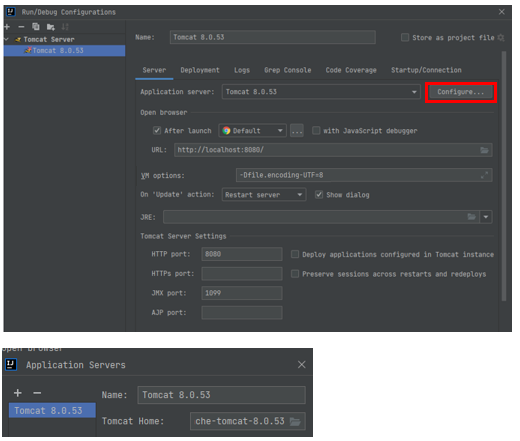Browse for Tomcat Home folder
The height and width of the screenshot is (441, 520).
pyautogui.click(x=295, y=421)
